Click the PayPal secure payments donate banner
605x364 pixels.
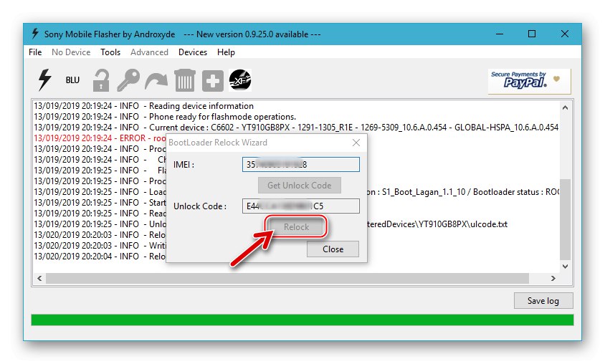(x=529, y=82)
